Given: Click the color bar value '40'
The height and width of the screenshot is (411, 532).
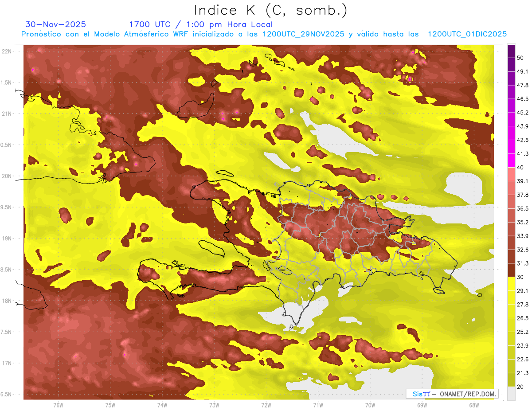Looking at the screenshot, I should 520,168.
